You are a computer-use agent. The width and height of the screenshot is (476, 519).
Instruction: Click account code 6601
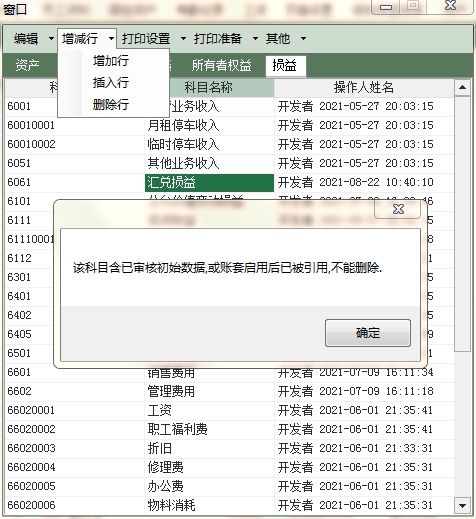click(19, 372)
